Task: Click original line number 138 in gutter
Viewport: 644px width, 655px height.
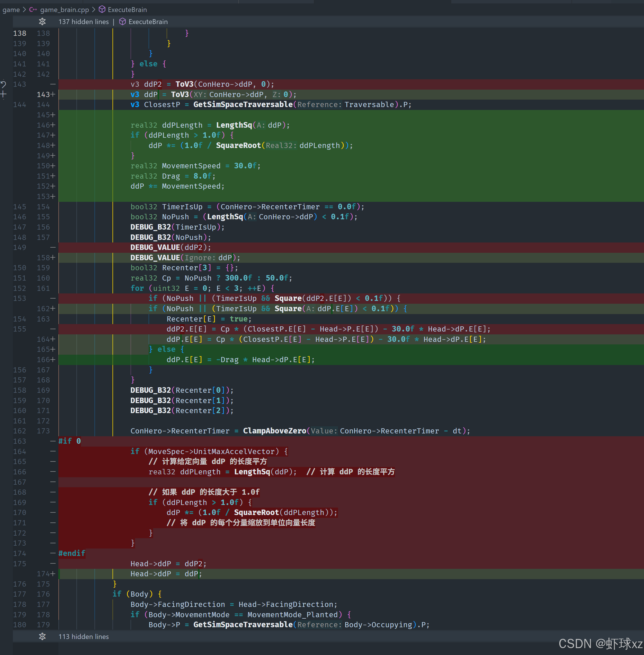Action: (x=20, y=33)
